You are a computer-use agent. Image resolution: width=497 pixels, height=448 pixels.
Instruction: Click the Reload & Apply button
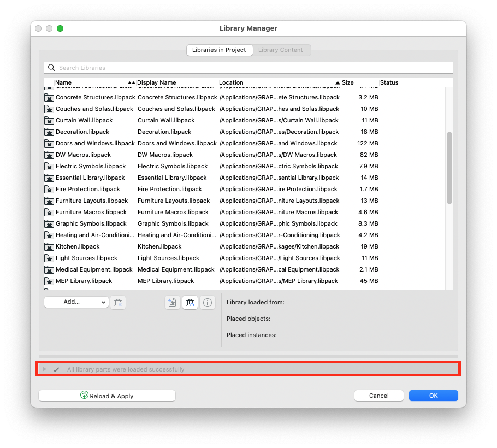[x=106, y=396]
